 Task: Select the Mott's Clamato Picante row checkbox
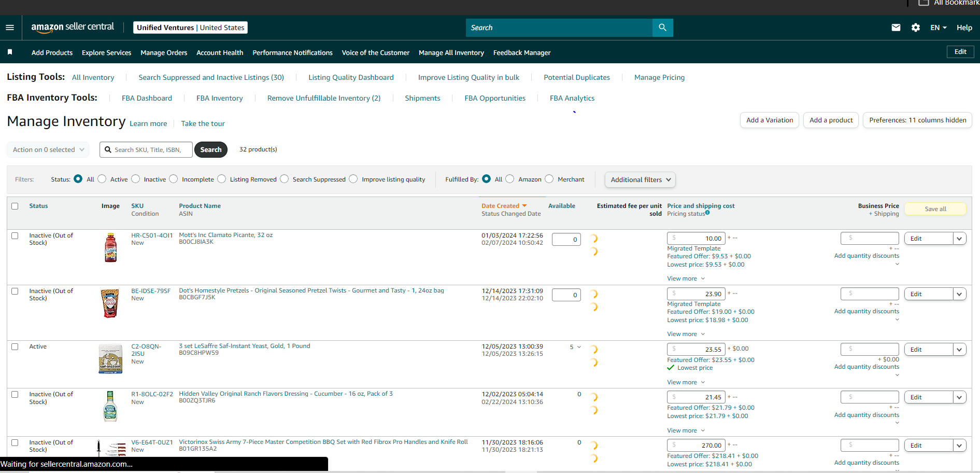pos(15,235)
